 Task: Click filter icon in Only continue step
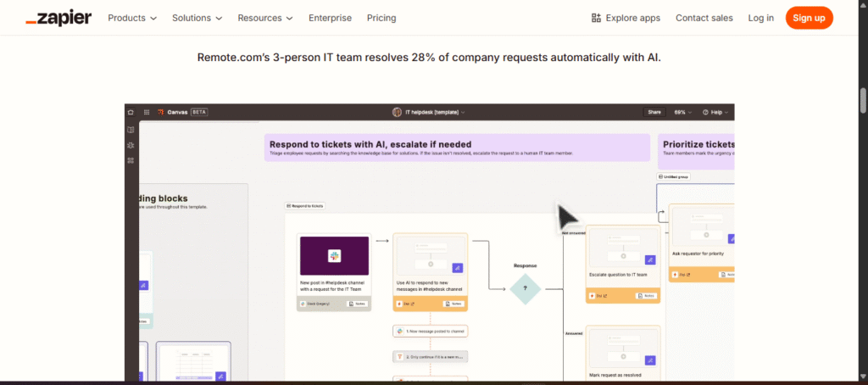400,356
